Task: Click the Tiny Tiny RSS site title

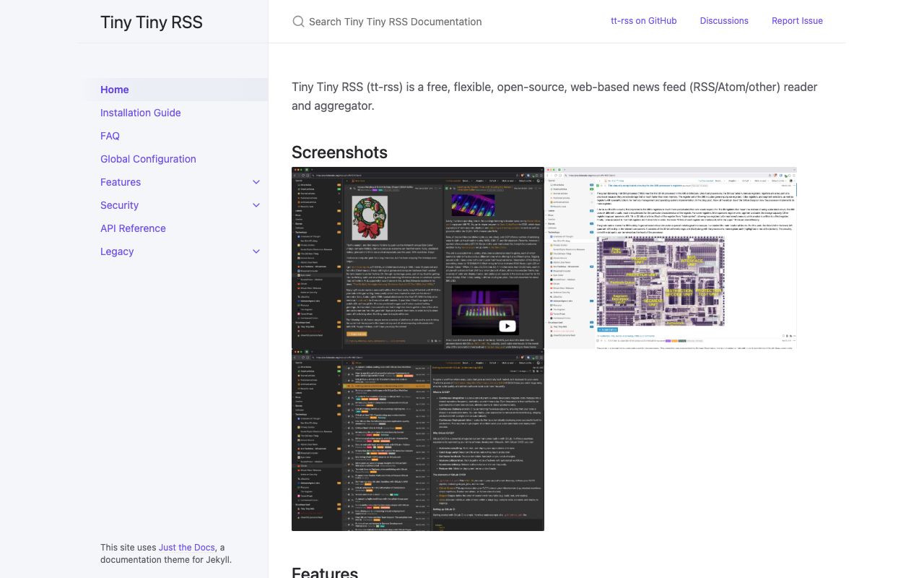Action: [152, 22]
